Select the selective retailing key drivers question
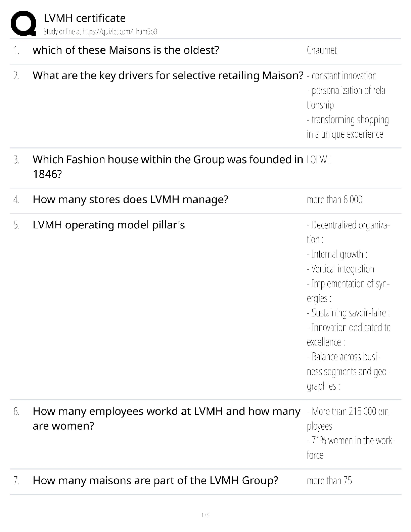The height and width of the screenshot is (532, 411). pos(168,76)
